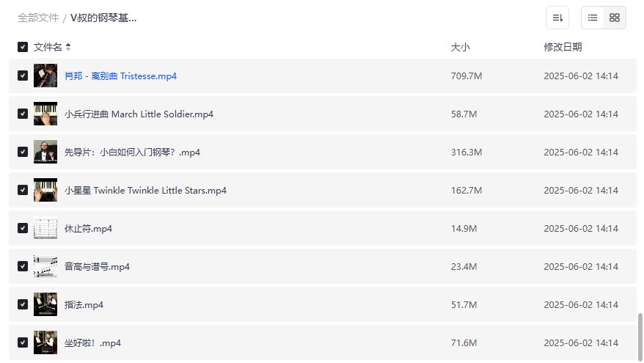This screenshot has width=644, height=363.
Task: Sort files by 修改日期 column
Action: pyautogui.click(x=563, y=47)
